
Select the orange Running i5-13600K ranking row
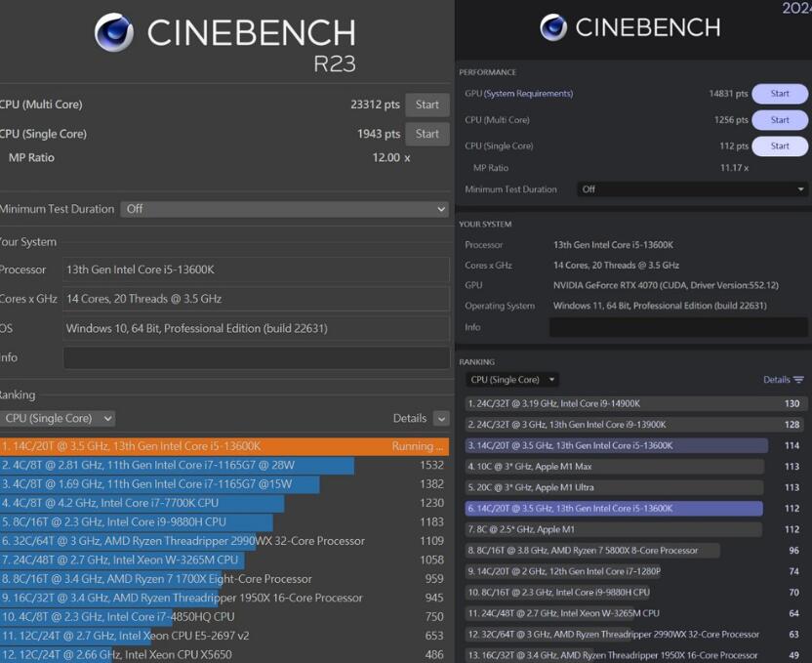pyautogui.click(x=224, y=446)
